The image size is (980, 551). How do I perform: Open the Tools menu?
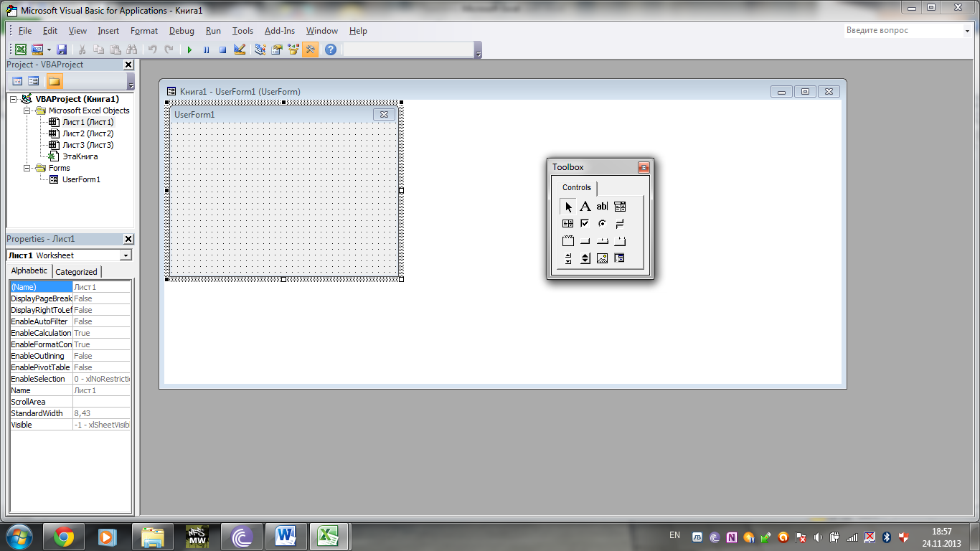click(x=242, y=31)
